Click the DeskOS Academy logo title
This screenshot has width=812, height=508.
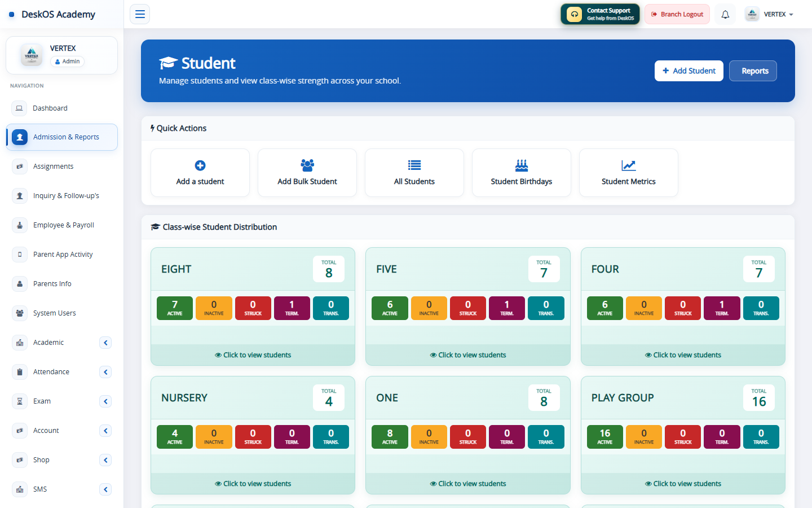pos(58,15)
